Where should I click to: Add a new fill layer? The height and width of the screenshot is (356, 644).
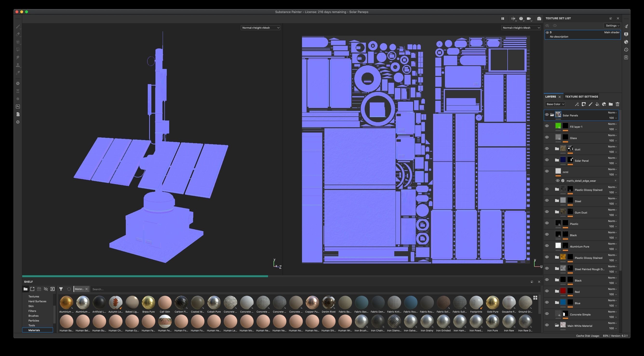point(597,104)
